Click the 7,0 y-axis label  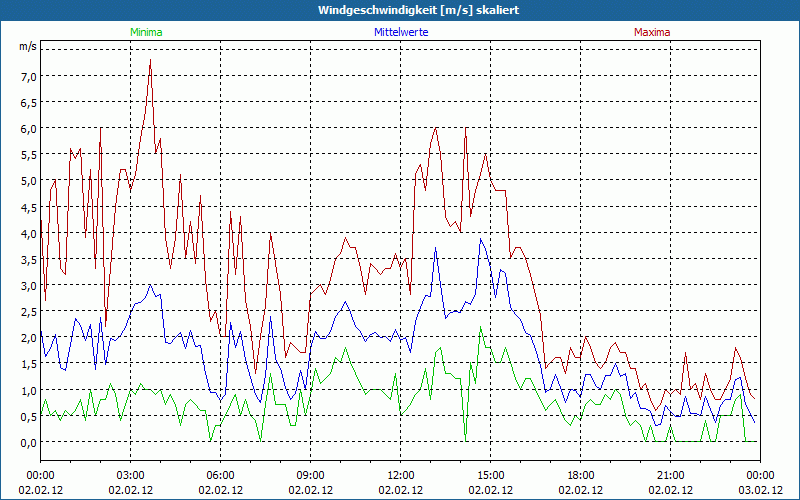point(29,77)
